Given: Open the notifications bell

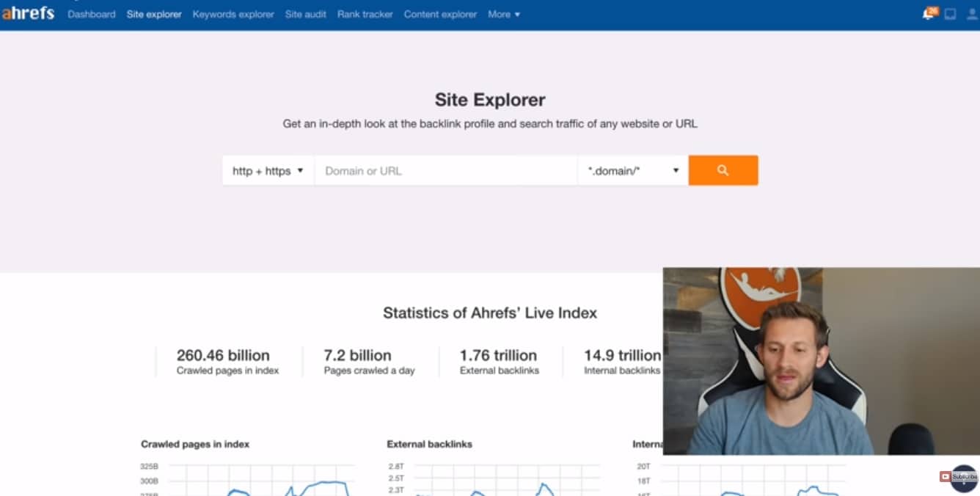Looking at the screenshot, I should [929, 13].
